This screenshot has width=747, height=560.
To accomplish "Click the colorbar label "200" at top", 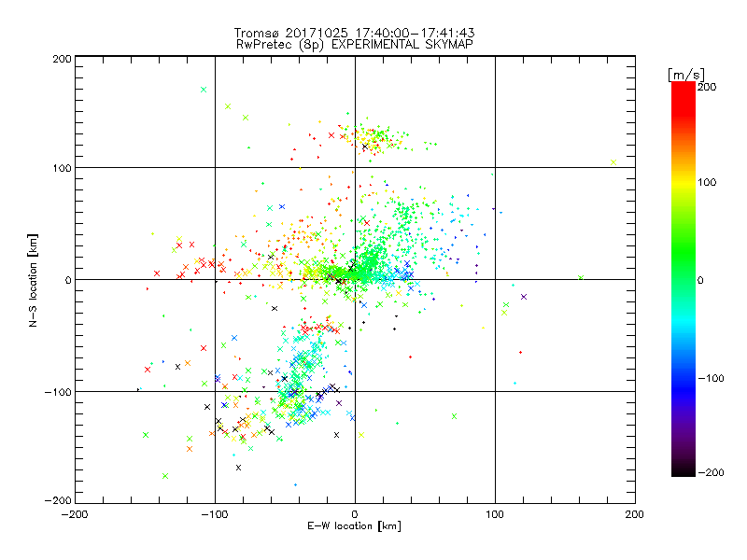I will click(x=707, y=87).
